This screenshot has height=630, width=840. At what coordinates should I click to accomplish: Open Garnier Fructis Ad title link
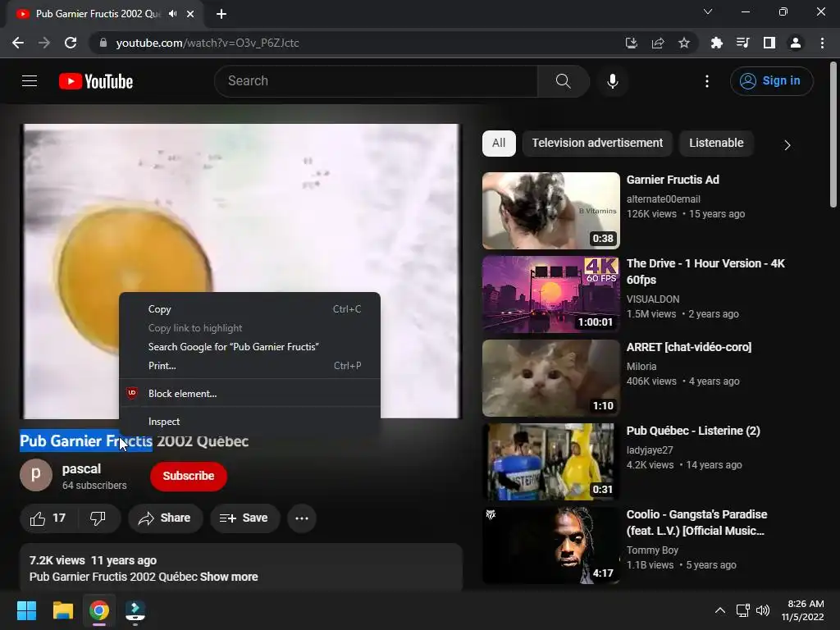click(673, 180)
